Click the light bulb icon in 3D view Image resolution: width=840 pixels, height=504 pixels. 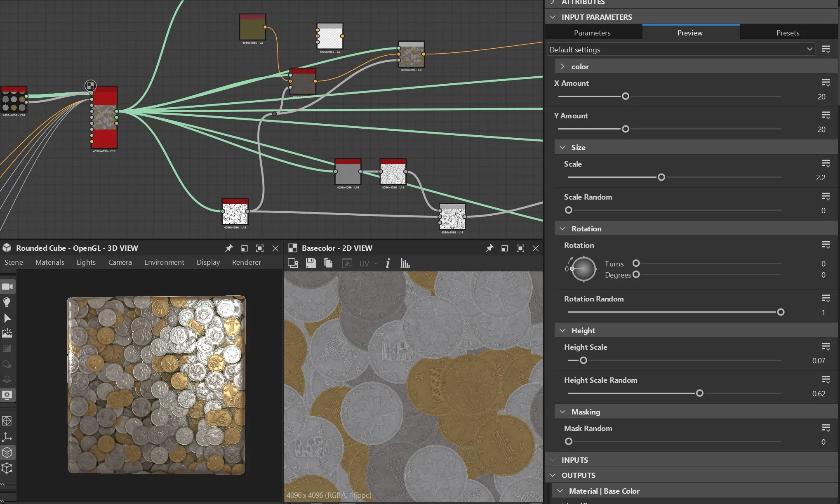[x=7, y=302]
